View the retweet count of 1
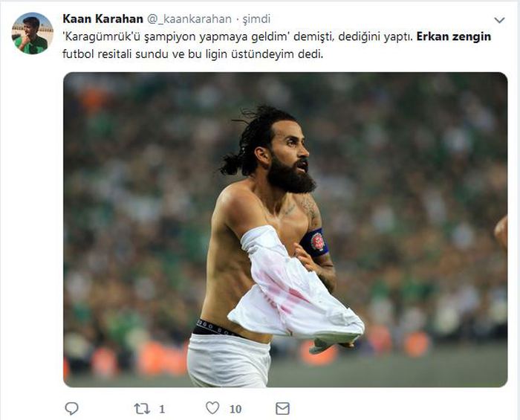The width and height of the screenshot is (520, 420). pyautogui.click(x=162, y=409)
